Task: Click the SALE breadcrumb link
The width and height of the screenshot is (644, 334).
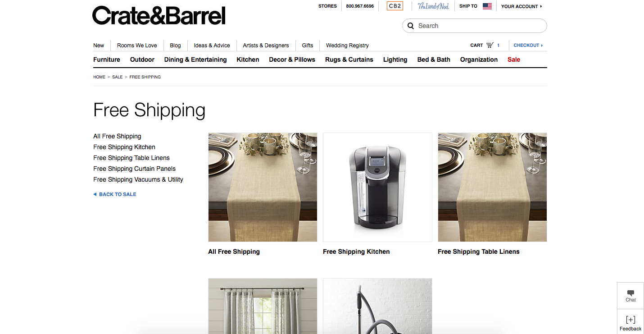Action: pyautogui.click(x=117, y=77)
